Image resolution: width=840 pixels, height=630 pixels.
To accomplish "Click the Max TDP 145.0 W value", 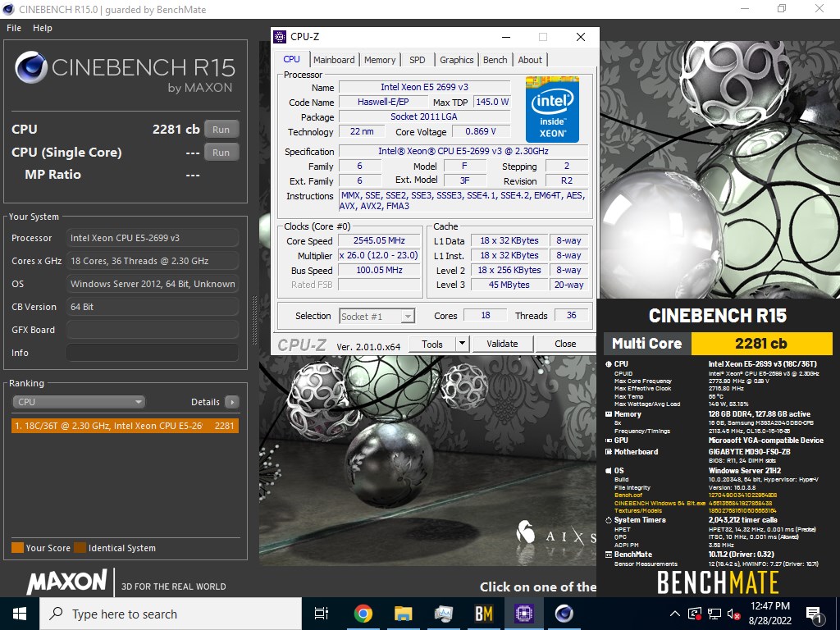I will tap(492, 102).
